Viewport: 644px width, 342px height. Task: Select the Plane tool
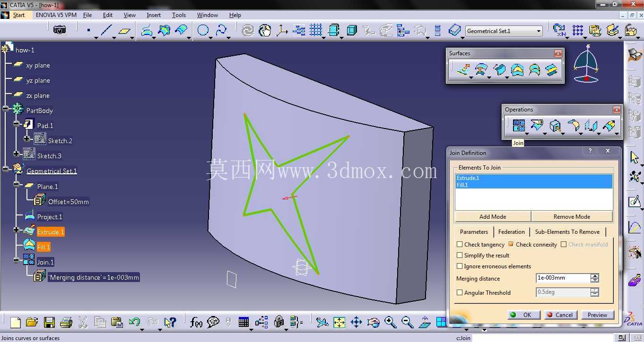click(x=124, y=31)
